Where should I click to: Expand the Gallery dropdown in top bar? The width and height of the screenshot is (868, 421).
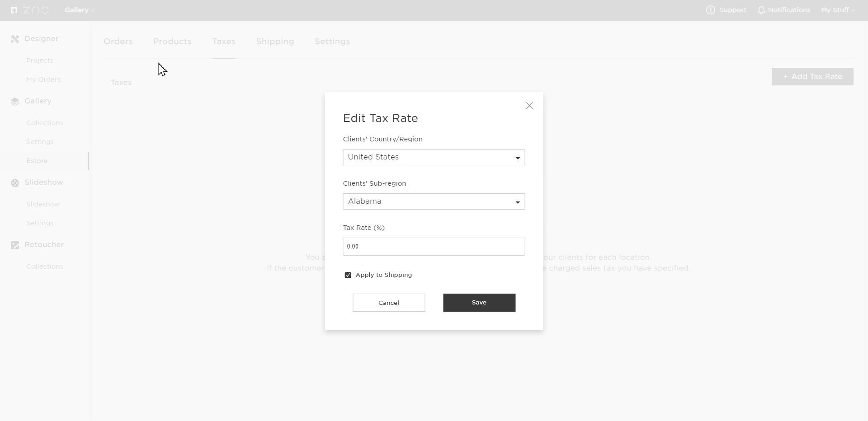(80, 10)
